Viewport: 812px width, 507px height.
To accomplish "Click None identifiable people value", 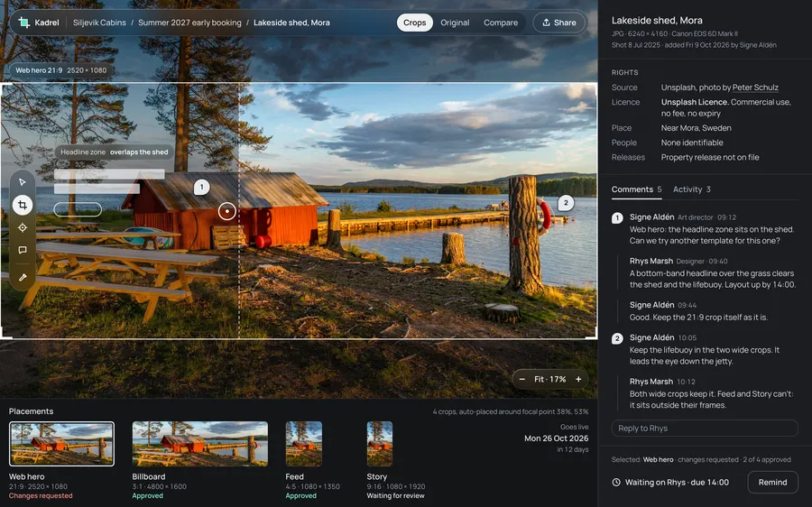I will 692,143.
